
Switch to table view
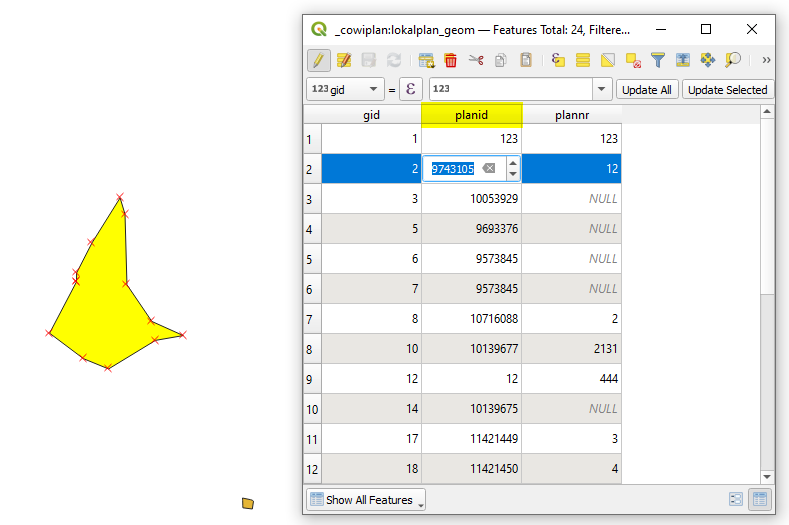(759, 499)
